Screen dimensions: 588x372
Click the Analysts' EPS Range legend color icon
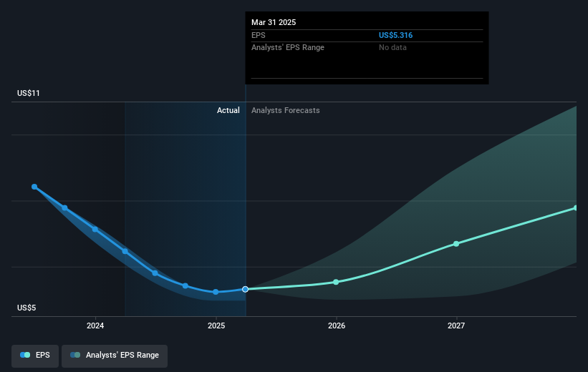[75, 355]
